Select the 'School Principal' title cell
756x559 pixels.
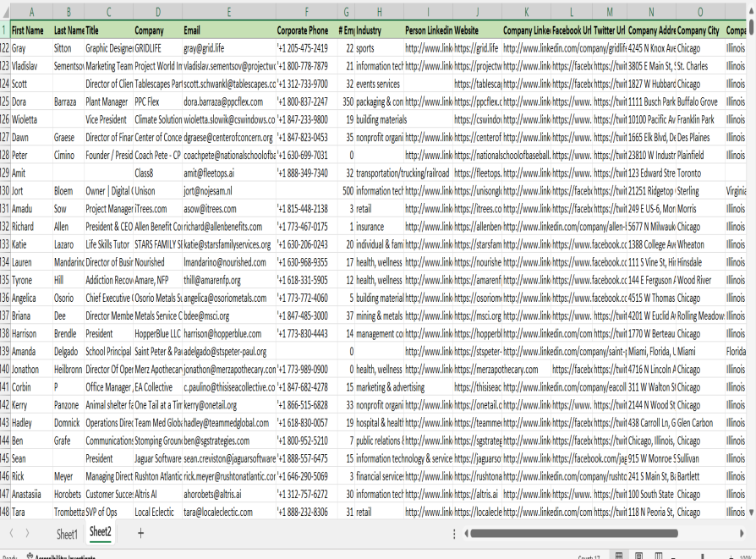(x=108, y=352)
